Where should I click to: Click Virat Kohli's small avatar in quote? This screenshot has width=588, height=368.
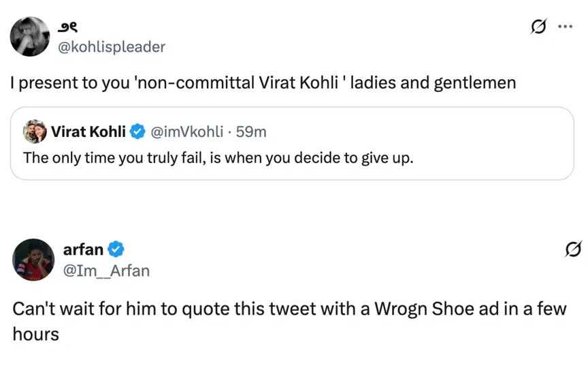coord(35,131)
